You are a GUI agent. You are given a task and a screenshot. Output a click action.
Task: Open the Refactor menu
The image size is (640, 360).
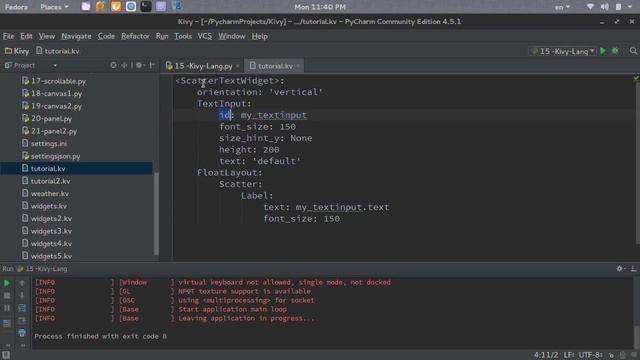coord(135,36)
